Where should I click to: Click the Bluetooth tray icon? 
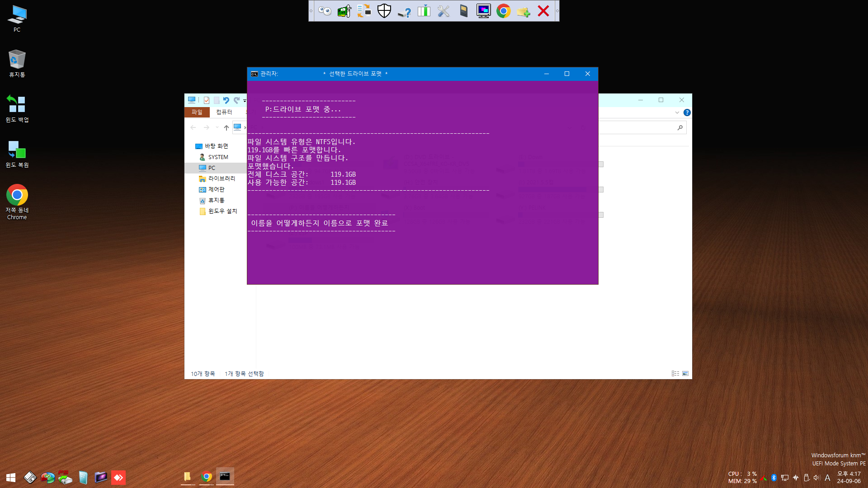[x=774, y=478]
